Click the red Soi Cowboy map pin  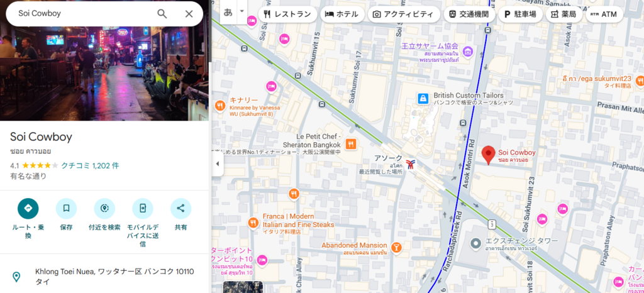click(488, 155)
